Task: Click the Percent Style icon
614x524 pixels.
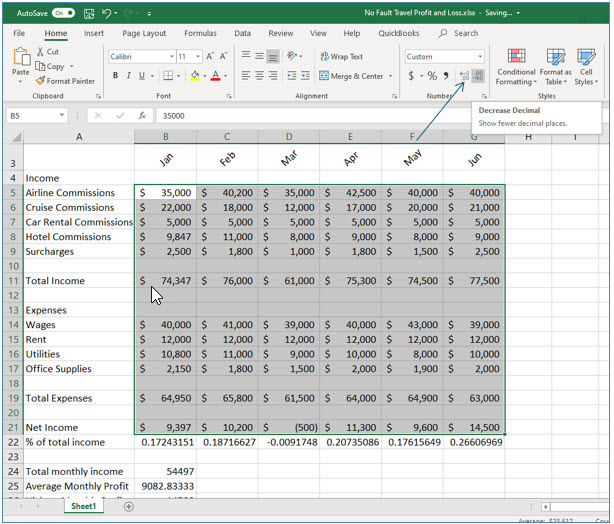Action: pyautogui.click(x=432, y=76)
